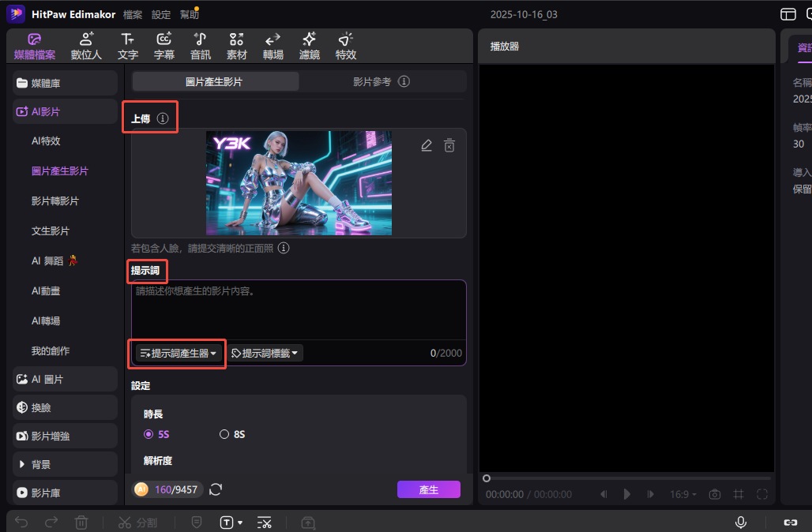812x532 pixels.
Task: Select the 8S duration option
Action: (225, 434)
